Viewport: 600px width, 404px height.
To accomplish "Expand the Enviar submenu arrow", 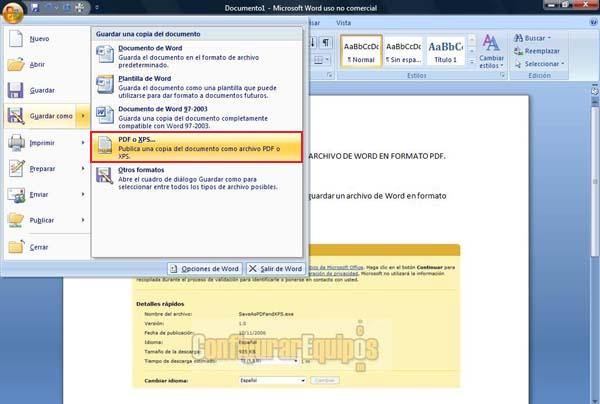I will [x=83, y=194].
